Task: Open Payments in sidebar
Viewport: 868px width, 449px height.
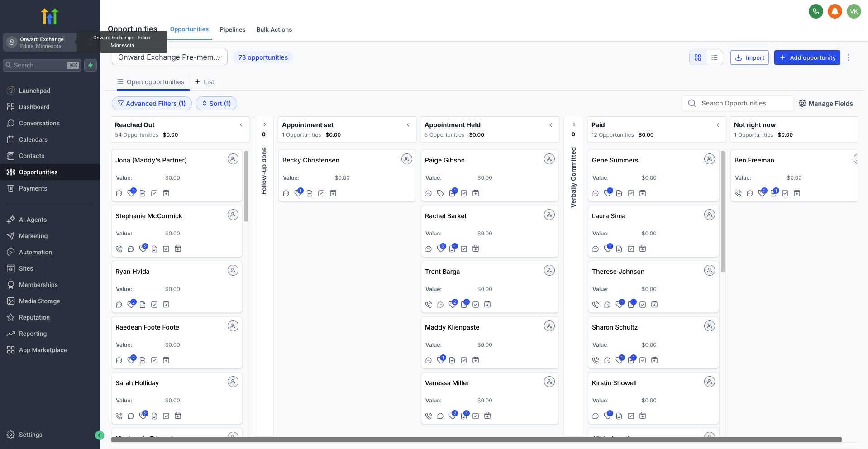Action: click(50, 188)
